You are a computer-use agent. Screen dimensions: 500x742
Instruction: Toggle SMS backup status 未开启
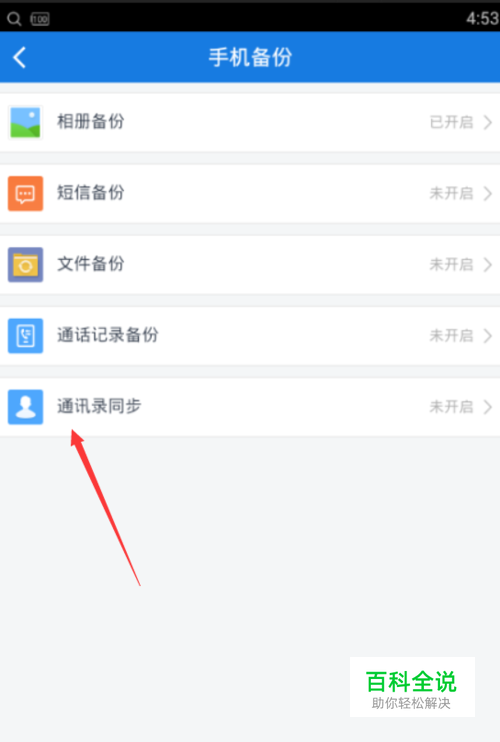tap(451, 193)
